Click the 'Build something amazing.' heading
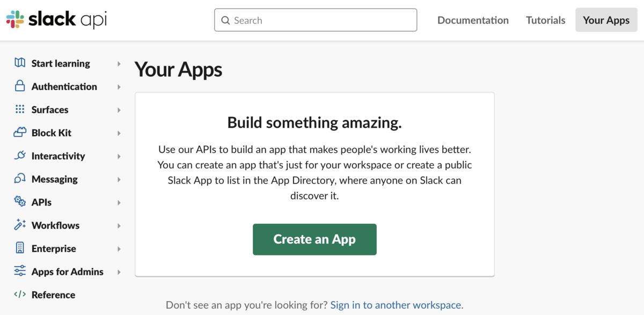 coord(314,122)
